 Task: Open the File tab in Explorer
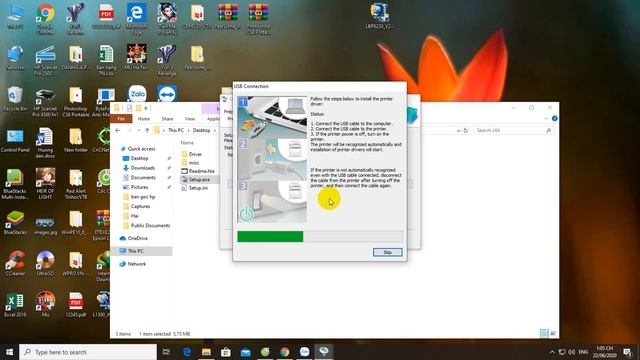(121, 119)
